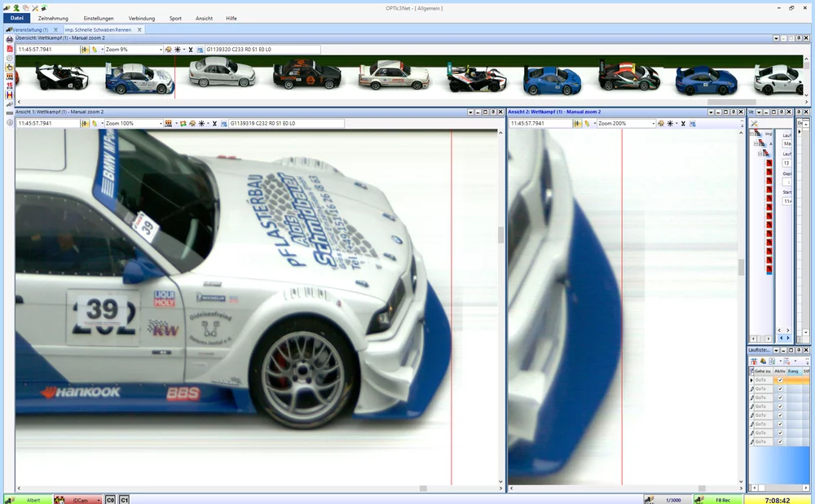Screen dimensions: 815x504
Task: Click the time field in Übersicht toolbar
Action: pyautogui.click(x=48, y=50)
